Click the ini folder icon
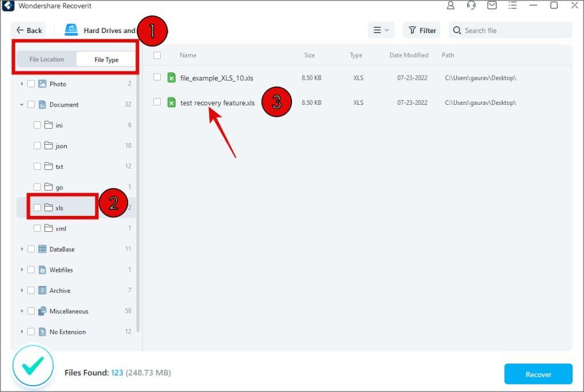Image resolution: width=584 pixels, height=392 pixels. point(48,125)
